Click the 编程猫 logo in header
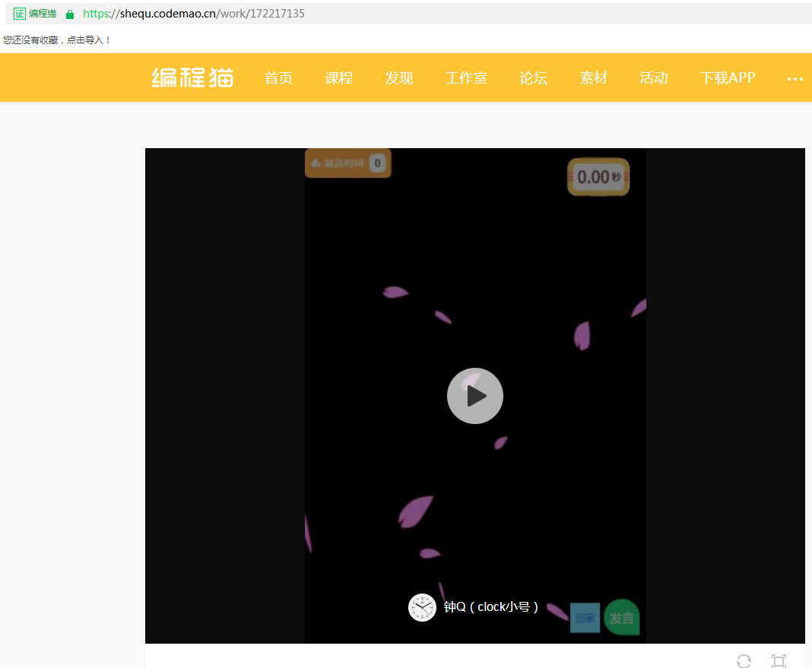This screenshot has width=812, height=668. (x=192, y=78)
